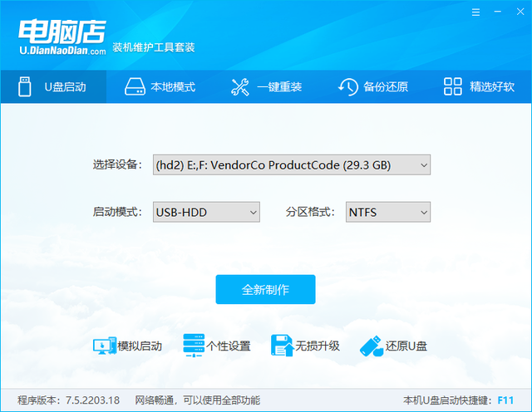Switch to the U盘启动 tab

[x=53, y=87]
